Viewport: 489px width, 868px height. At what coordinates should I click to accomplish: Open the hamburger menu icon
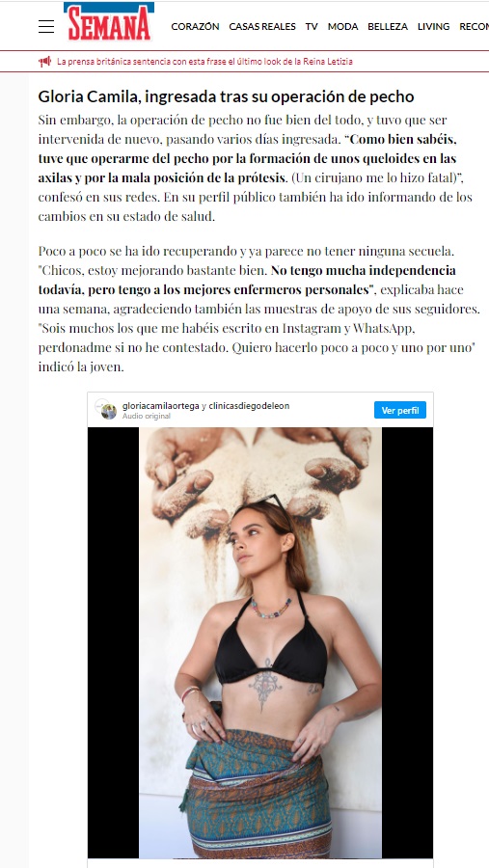coord(46,27)
